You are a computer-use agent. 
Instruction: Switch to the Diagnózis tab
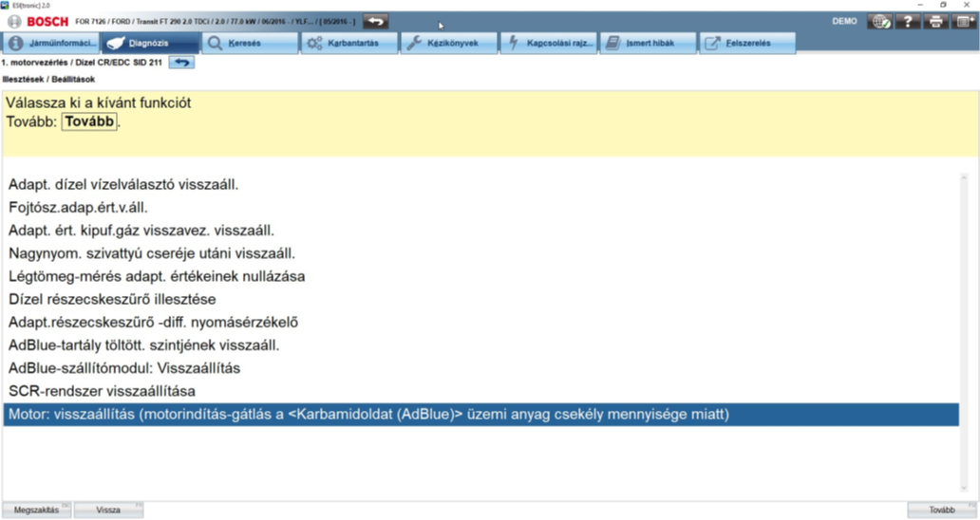(x=150, y=43)
